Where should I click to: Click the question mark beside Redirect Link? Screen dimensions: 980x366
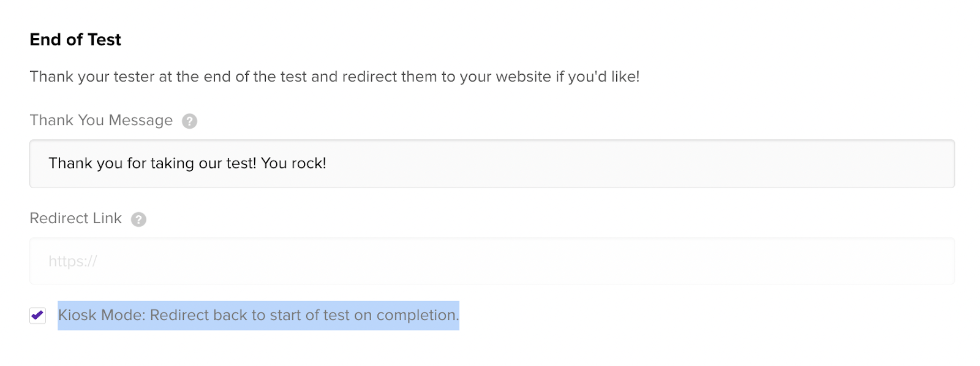(x=139, y=219)
